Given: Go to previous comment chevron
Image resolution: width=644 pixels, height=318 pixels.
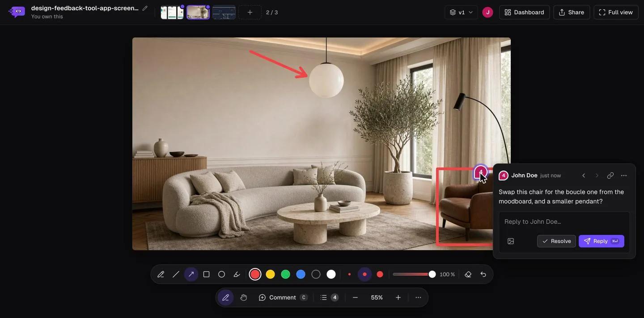Looking at the screenshot, I should coord(584,176).
